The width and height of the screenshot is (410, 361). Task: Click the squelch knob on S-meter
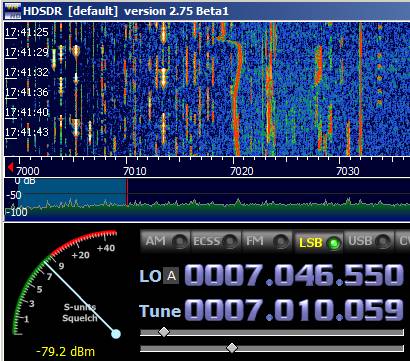[116, 334]
